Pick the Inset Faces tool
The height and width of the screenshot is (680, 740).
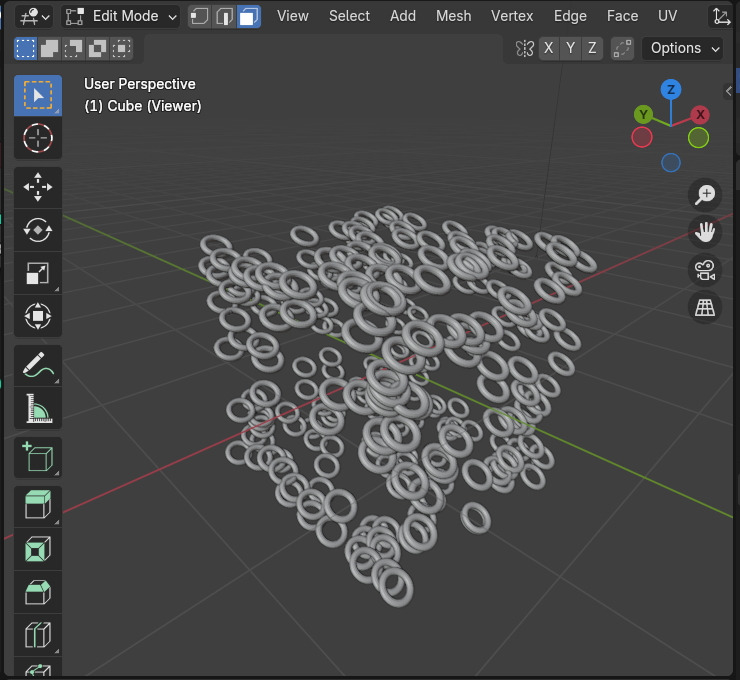[x=38, y=549]
